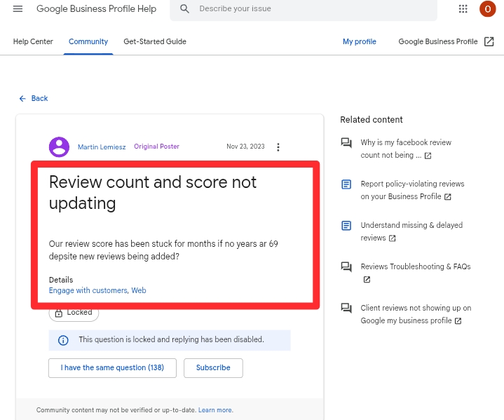This screenshot has width=504, height=420.
Task: Click external-link icon under Reviews Troubleshooting & FAQs
Action: tap(367, 280)
